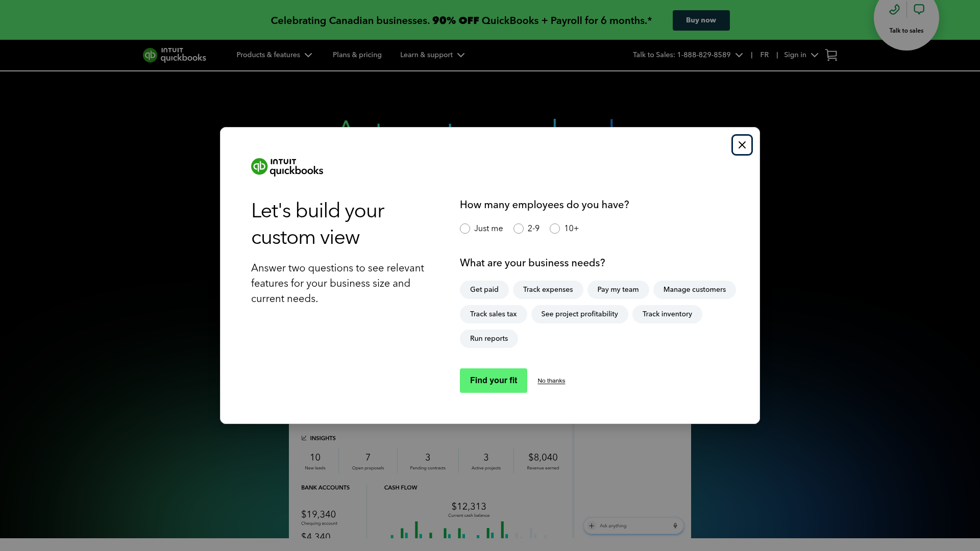Click the 3 Pending contracts stat
Viewport: 980px width, 551px height.
coord(428,461)
